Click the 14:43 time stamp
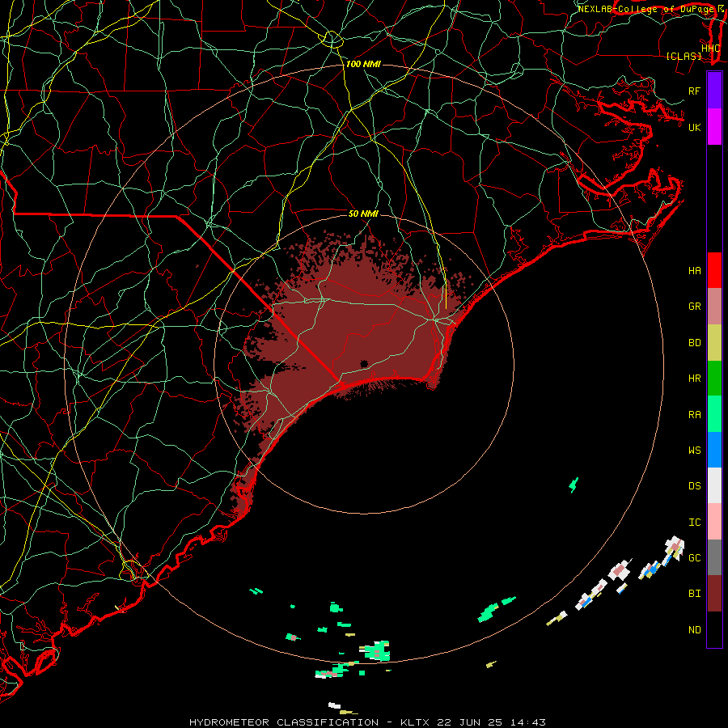The height and width of the screenshot is (728, 728). 527,722
